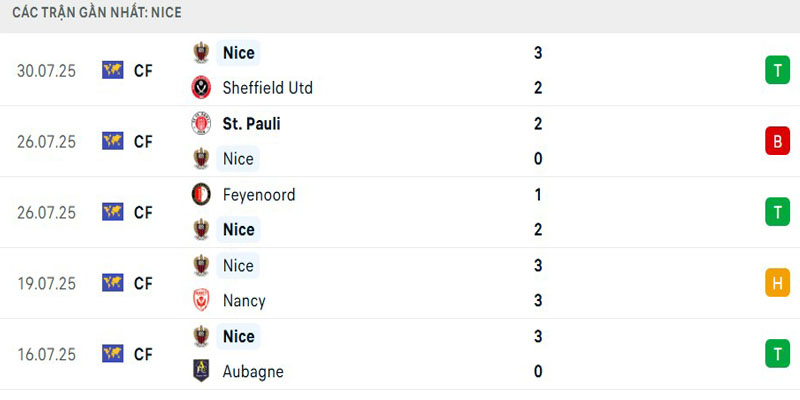Open the Feyenoord team link

(259, 195)
